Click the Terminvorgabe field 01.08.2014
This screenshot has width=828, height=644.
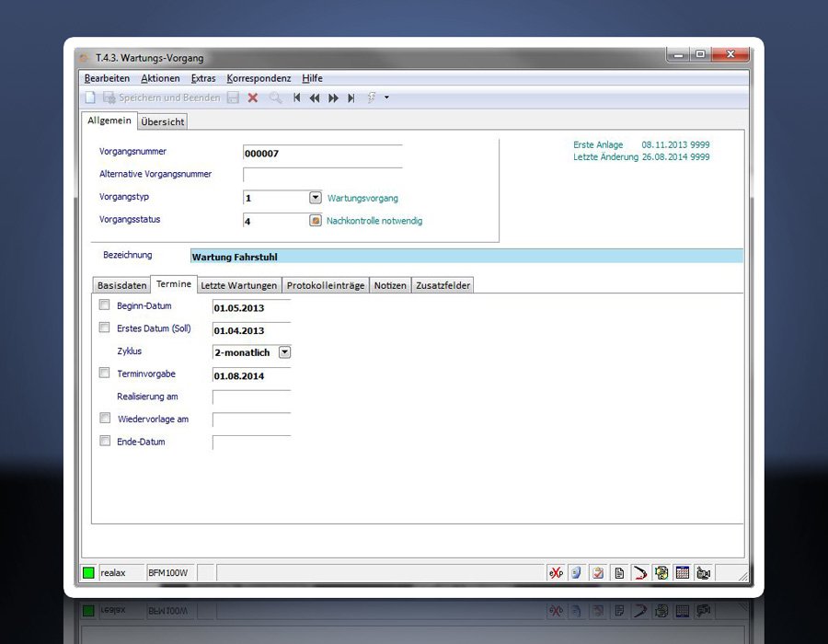[x=251, y=375]
